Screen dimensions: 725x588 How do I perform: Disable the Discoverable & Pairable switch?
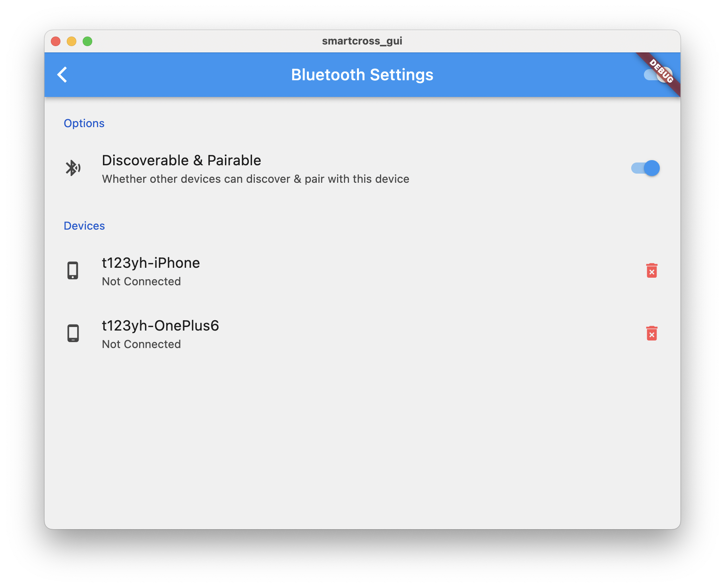point(646,168)
